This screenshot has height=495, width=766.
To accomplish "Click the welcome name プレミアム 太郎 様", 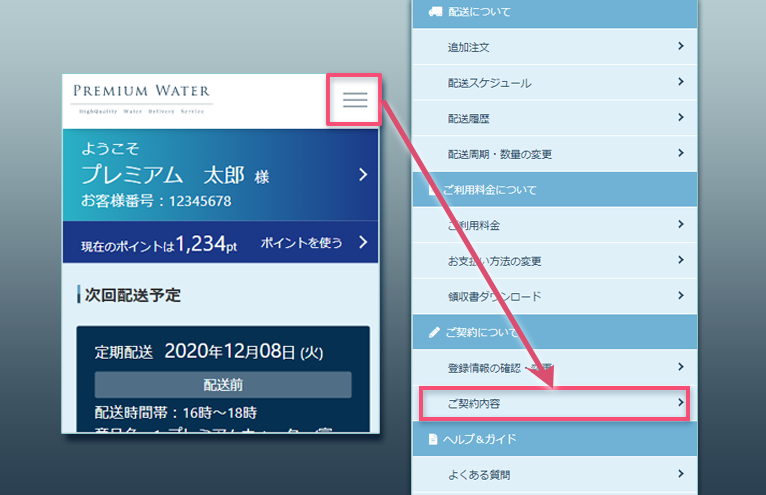I will [x=175, y=175].
